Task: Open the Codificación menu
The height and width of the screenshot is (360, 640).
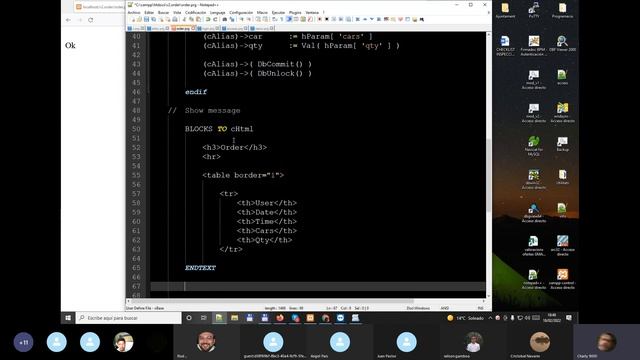Action: [x=196, y=13]
